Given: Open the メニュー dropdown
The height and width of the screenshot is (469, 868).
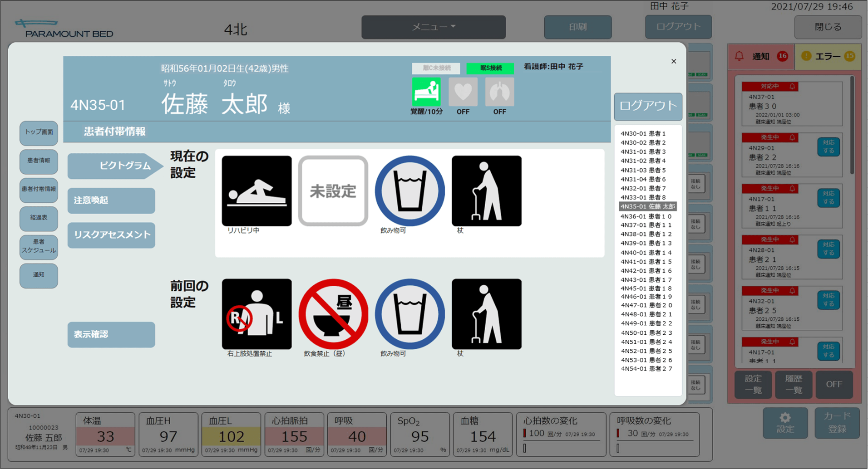Looking at the screenshot, I should 433,27.
